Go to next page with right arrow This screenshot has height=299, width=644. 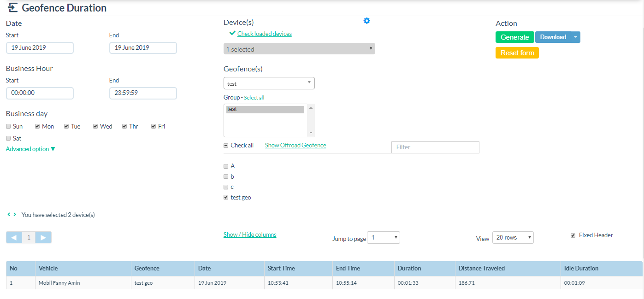[43, 237]
